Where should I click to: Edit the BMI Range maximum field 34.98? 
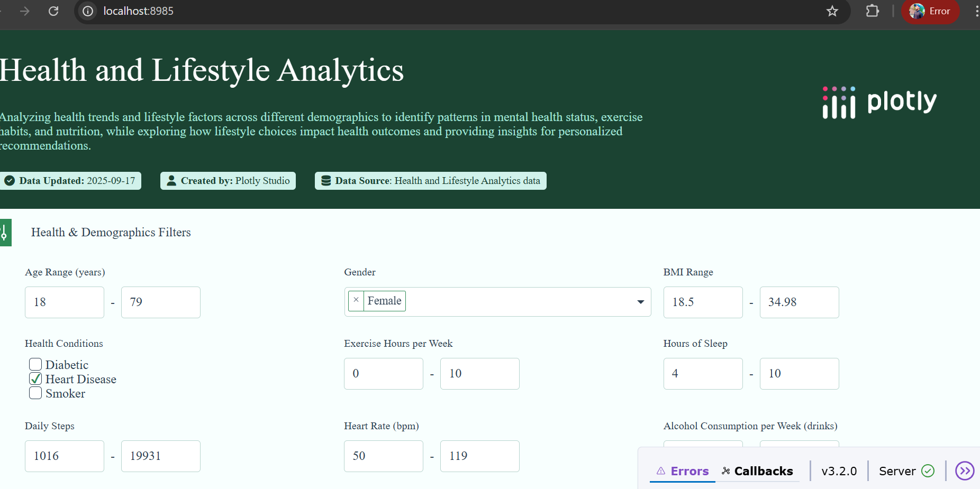800,302
